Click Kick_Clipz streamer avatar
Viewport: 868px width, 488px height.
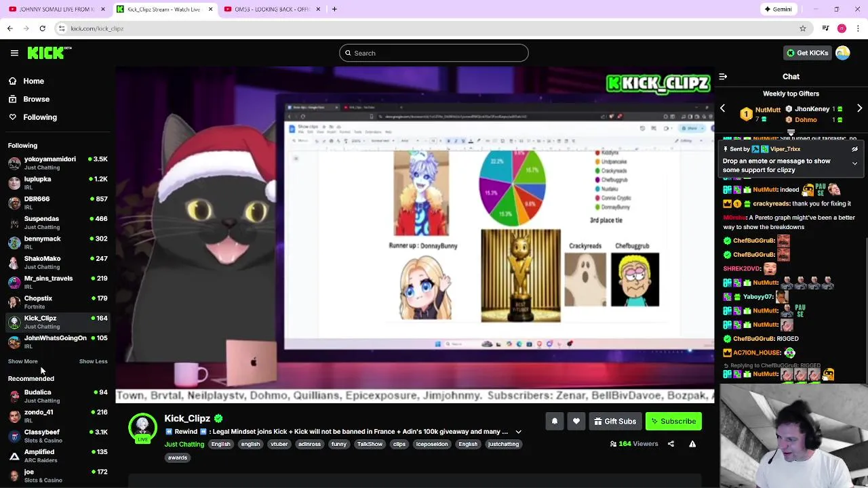click(x=142, y=428)
